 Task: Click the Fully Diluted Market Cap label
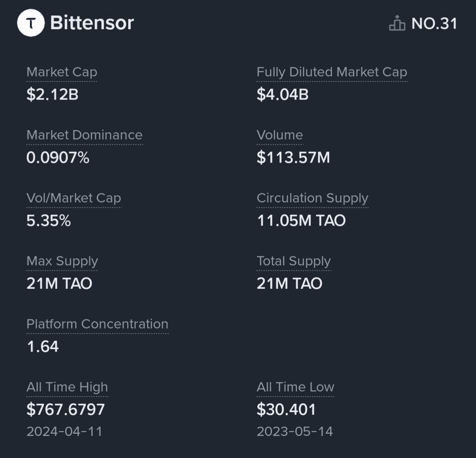point(331,72)
